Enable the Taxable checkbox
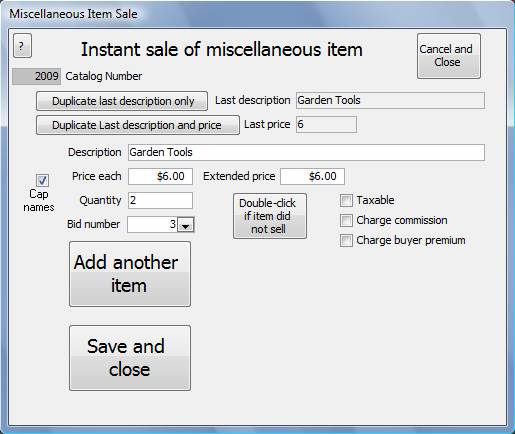Image resolution: width=515 pixels, height=434 pixels. [346, 200]
